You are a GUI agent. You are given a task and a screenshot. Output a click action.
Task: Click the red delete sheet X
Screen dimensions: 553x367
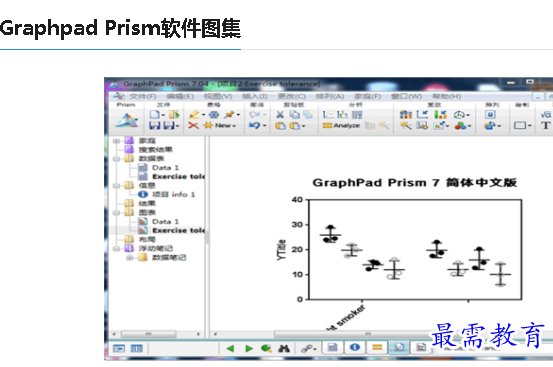(193, 126)
